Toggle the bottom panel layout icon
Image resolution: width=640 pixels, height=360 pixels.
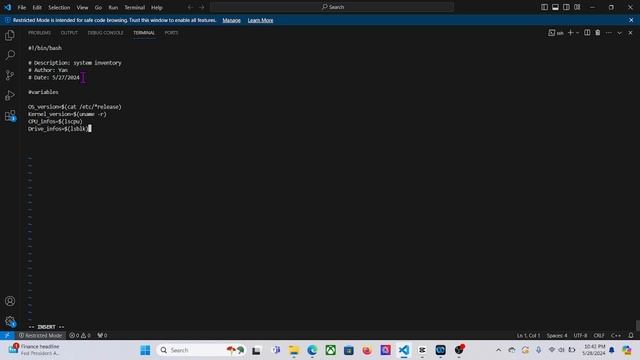[x=555, y=7]
